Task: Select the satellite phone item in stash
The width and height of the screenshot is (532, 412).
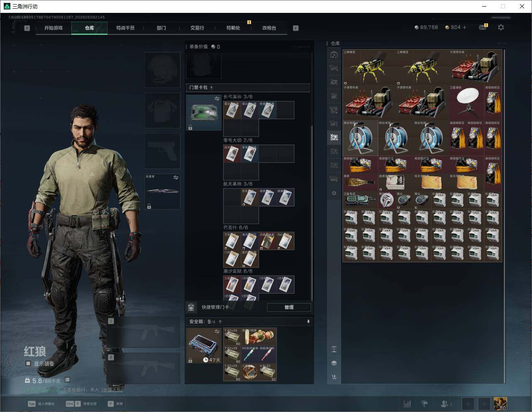Action: tap(360, 200)
